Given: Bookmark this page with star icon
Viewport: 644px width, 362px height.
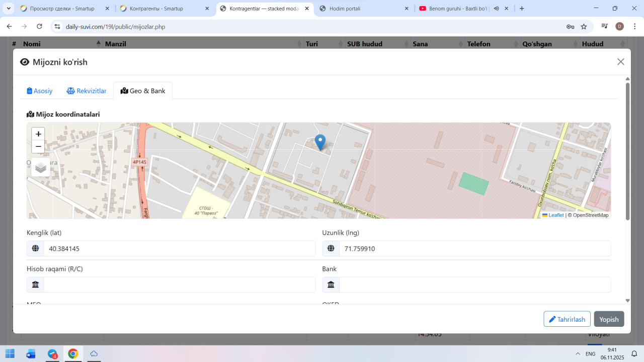Looking at the screenshot, I should click(x=584, y=27).
